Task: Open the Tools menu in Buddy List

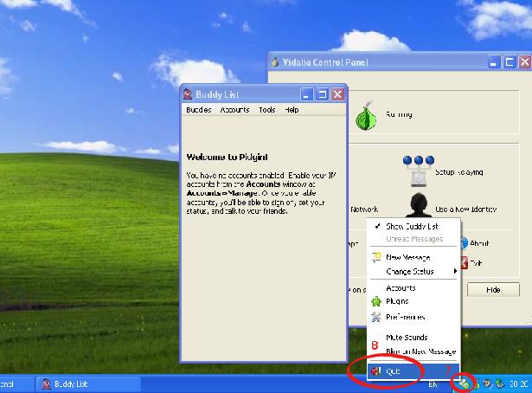Action: point(266,110)
